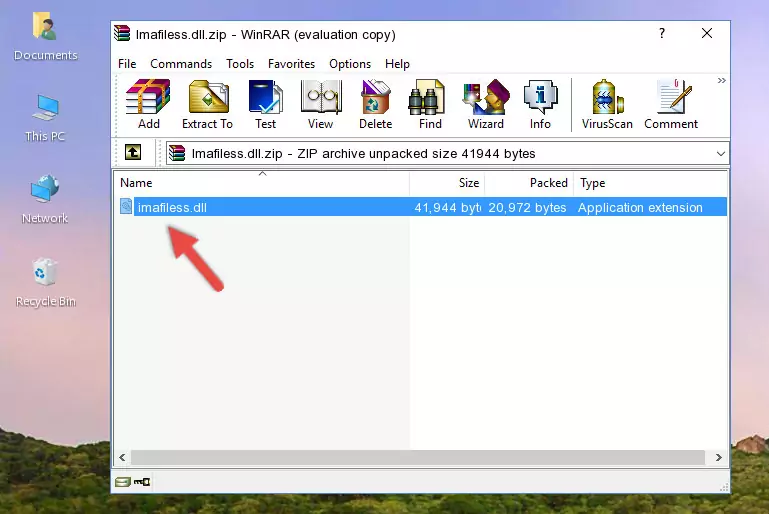This screenshot has width=769, height=514.
Task: Sort by the Size column header
Action: [447, 183]
